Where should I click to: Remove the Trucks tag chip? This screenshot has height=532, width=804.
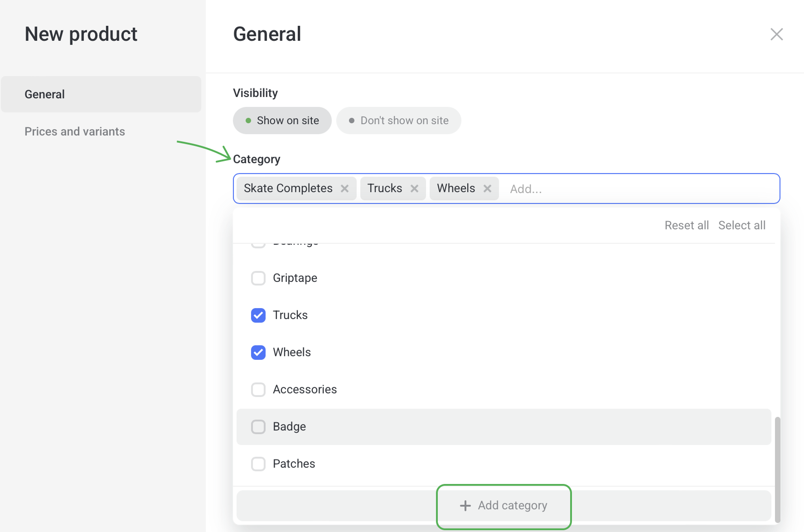tap(414, 189)
